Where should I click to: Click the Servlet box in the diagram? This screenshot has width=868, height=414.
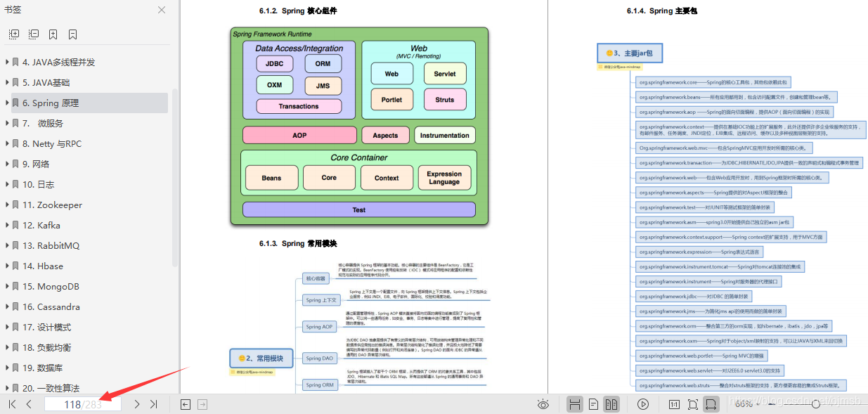coord(445,74)
